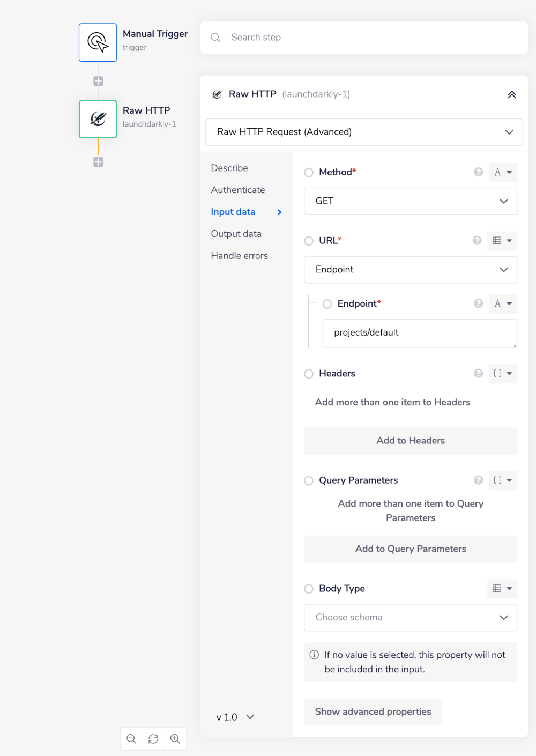Edit the projects/default endpoint value

point(420,332)
